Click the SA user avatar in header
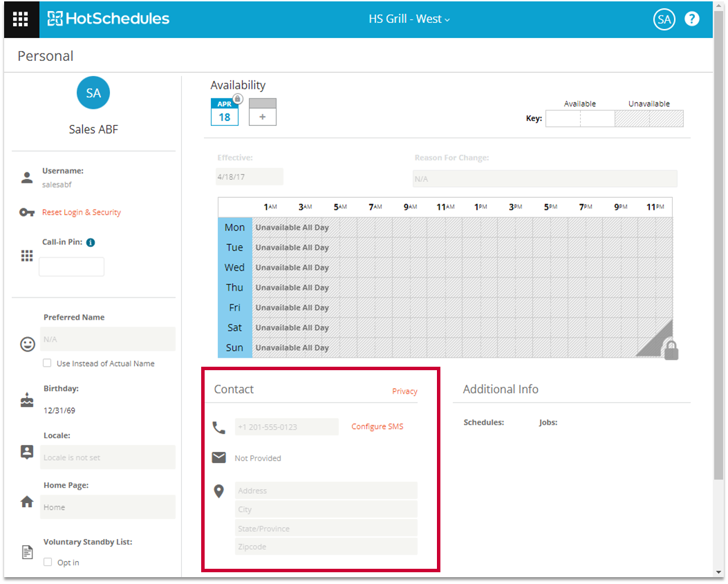The height and width of the screenshot is (584, 728). (x=664, y=19)
